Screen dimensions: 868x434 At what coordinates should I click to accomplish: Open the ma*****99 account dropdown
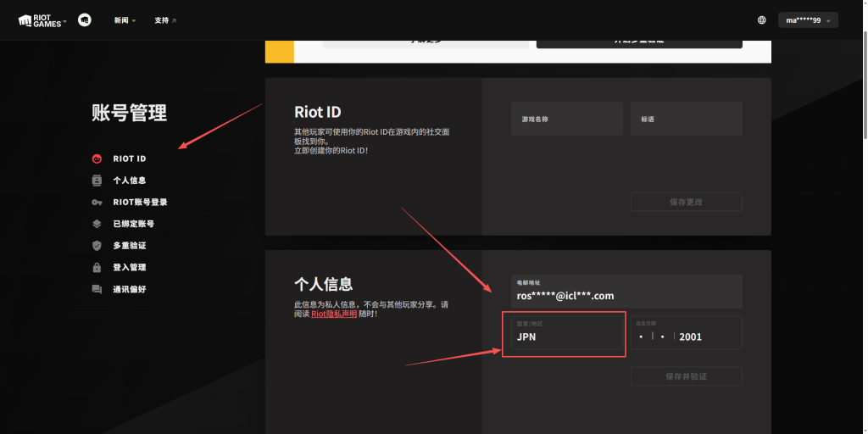tap(808, 20)
